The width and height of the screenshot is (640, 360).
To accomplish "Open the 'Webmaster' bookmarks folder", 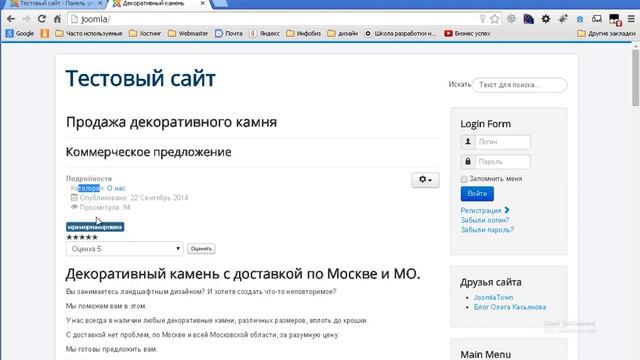I will [x=188, y=33].
